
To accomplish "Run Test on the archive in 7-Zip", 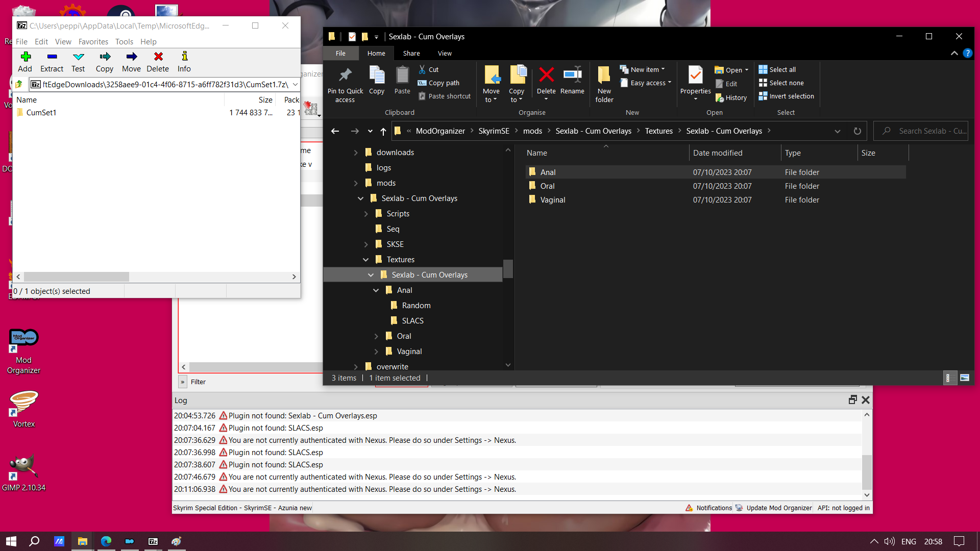I will click(78, 62).
